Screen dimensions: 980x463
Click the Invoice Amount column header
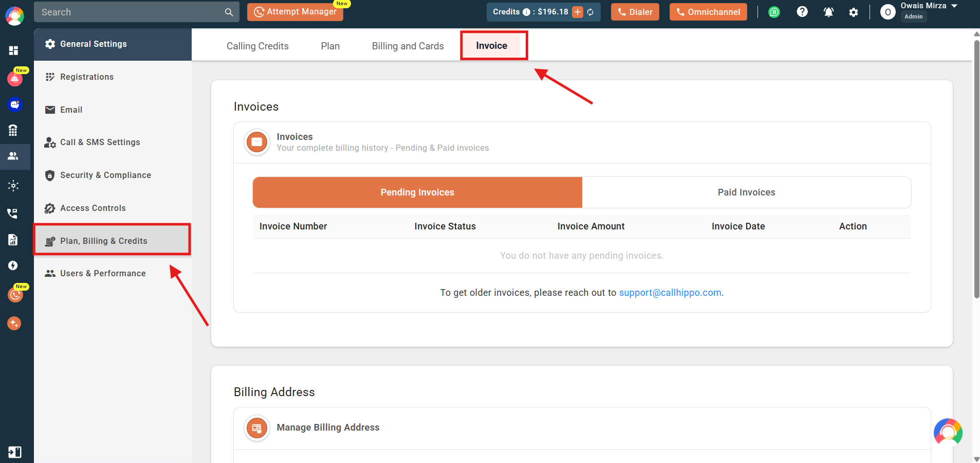click(591, 226)
